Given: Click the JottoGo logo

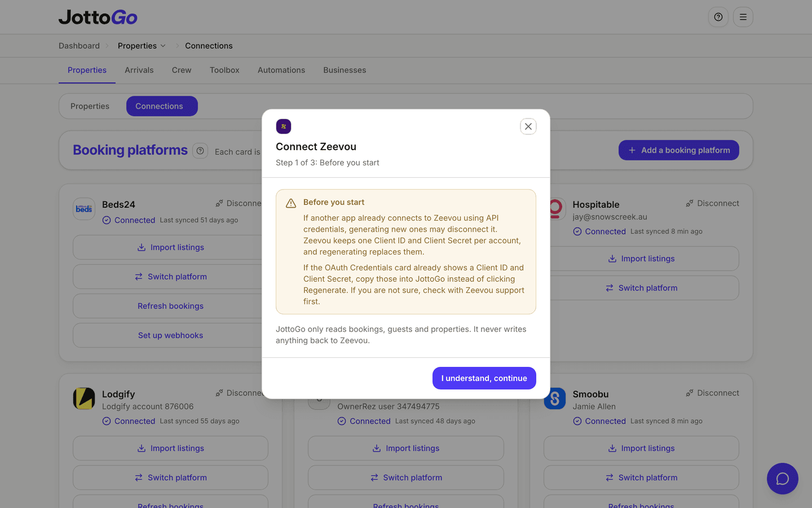Looking at the screenshot, I should click(x=98, y=17).
